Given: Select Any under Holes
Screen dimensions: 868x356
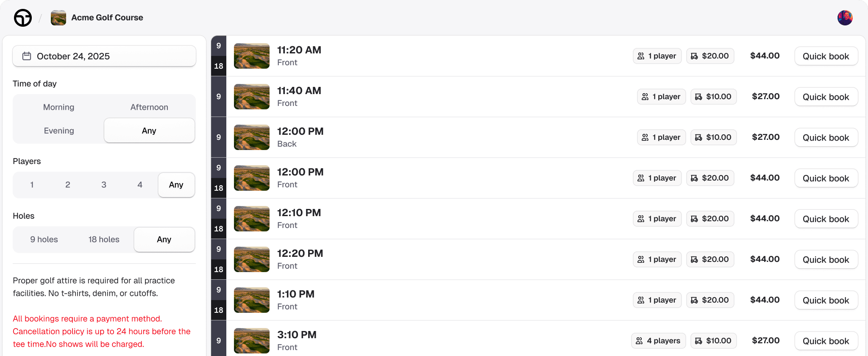Looking at the screenshot, I should pyautogui.click(x=164, y=239).
